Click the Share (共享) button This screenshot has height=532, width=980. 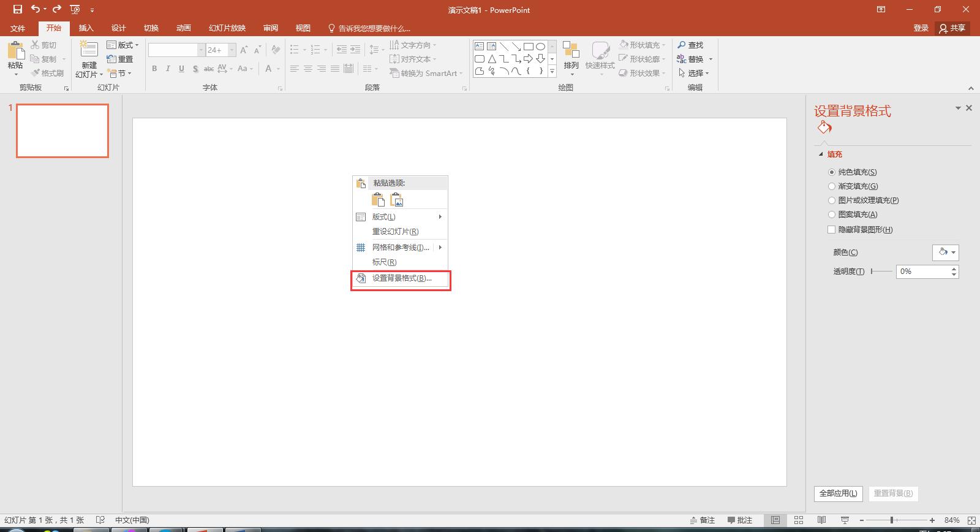coord(952,28)
